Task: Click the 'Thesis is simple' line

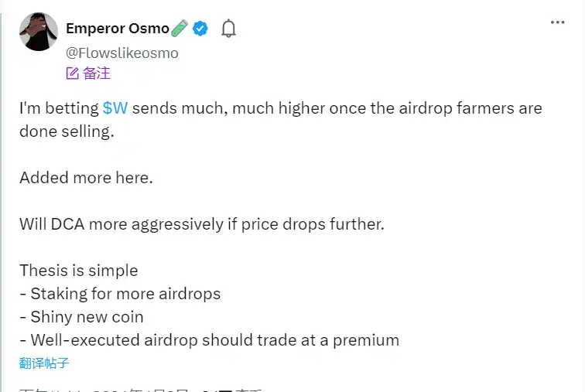Action: pos(79,271)
